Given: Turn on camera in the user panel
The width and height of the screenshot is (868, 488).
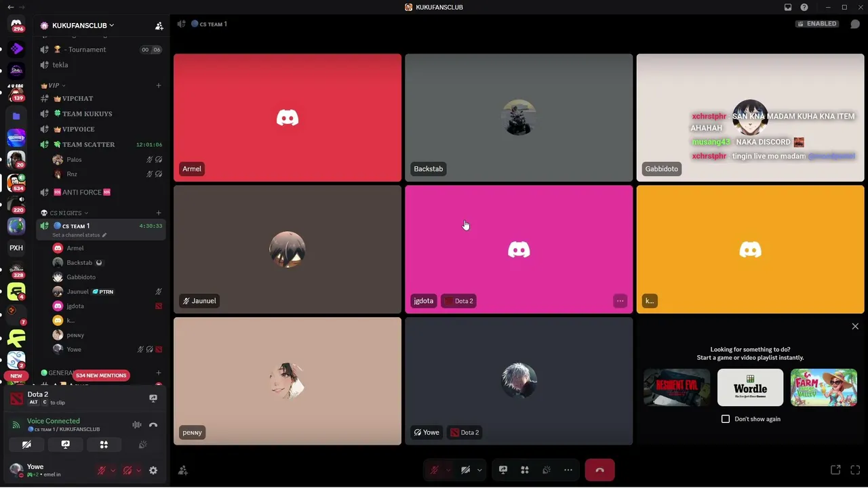Looking at the screenshot, I should pyautogui.click(x=26, y=445).
